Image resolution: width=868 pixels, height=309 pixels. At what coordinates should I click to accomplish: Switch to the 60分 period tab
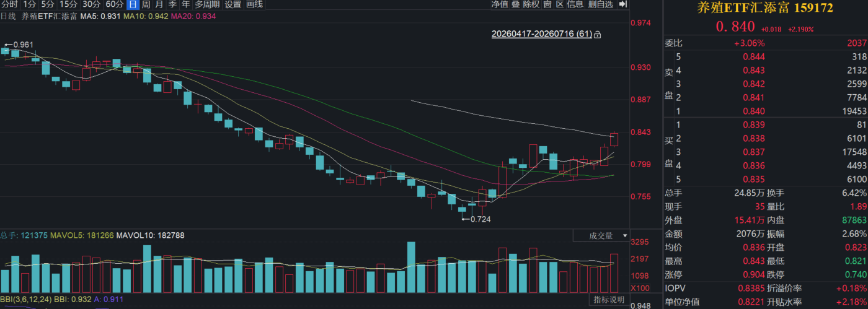tap(115, 4)
